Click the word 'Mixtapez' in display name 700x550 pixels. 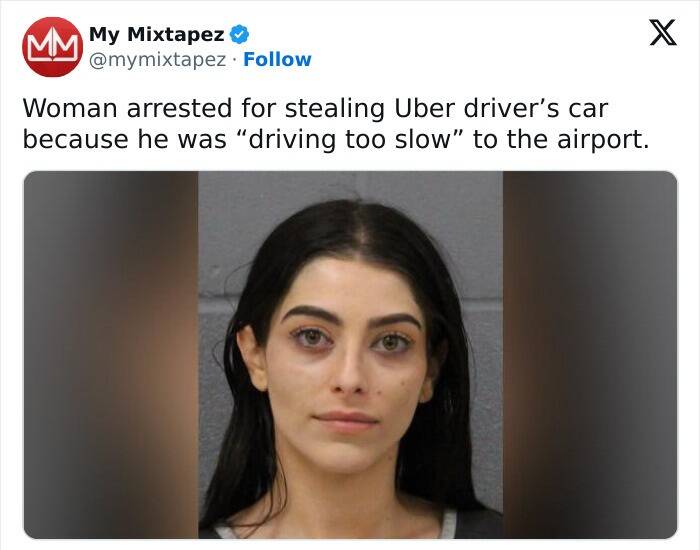[176, 34]
